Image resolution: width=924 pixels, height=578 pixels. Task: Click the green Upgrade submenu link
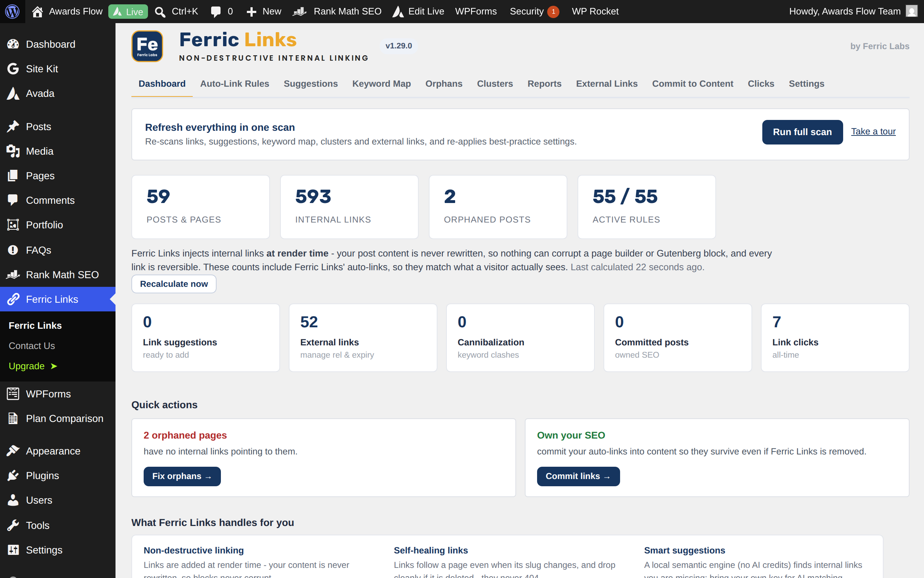pyautogui.click(x=33, y=366)
